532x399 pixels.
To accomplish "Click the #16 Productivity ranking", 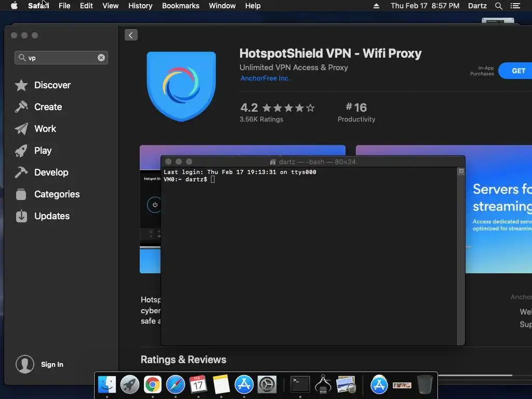I will 356,113.
